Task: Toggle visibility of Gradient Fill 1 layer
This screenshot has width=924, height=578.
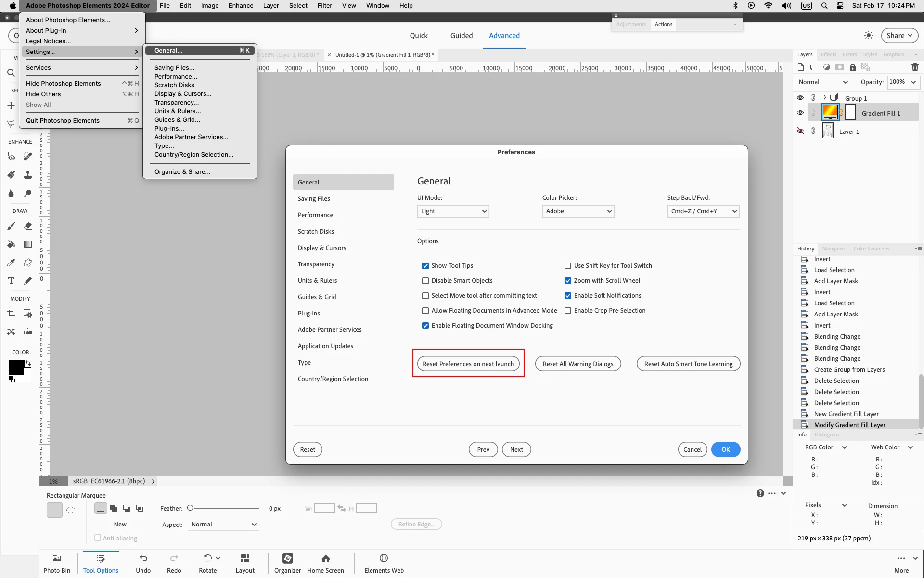Action: click(800, 113)
